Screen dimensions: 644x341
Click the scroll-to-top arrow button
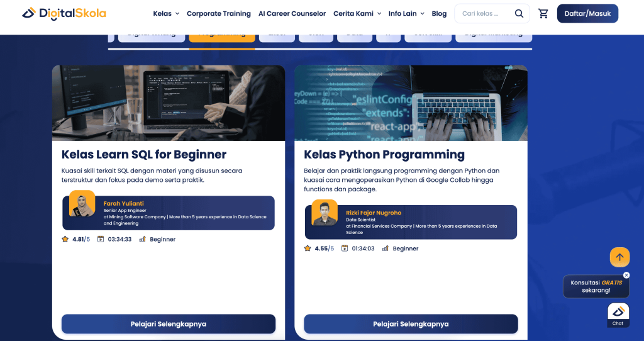pos(619,257)
